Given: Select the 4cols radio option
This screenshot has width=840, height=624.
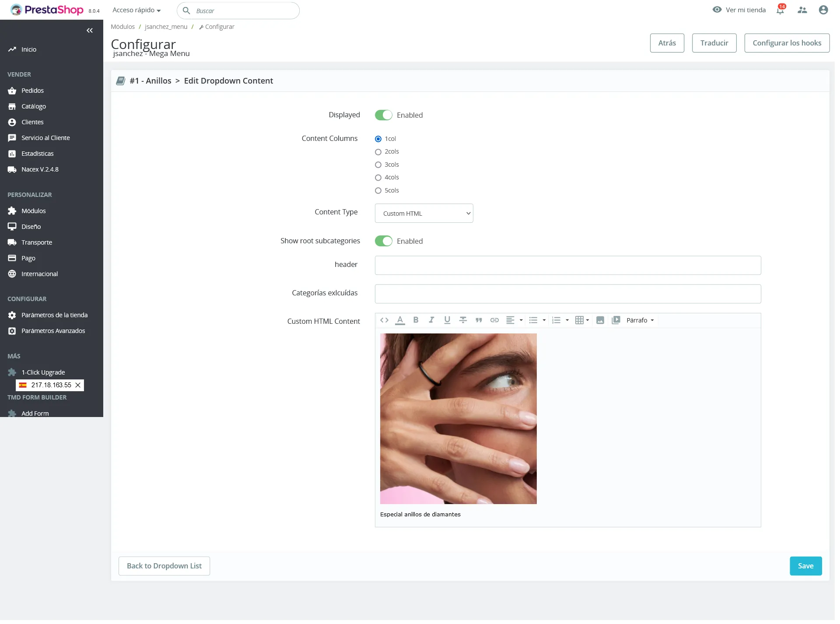Looking at the screenshot, I should coord(378,178).
